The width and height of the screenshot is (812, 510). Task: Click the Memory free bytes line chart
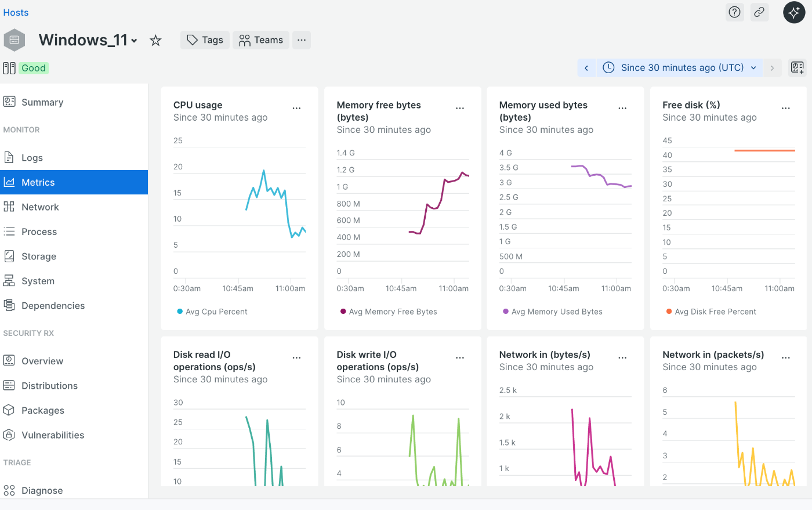[x=439, y=203]
